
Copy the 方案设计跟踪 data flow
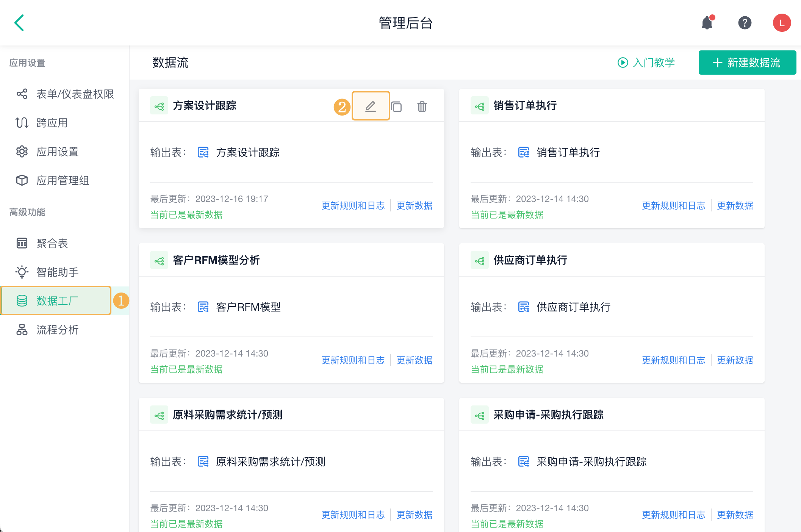[x=396, y=106]
